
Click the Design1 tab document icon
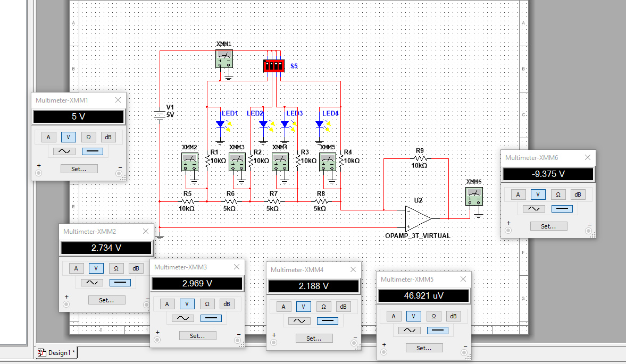pyautogui.click(x=41, y=352)
